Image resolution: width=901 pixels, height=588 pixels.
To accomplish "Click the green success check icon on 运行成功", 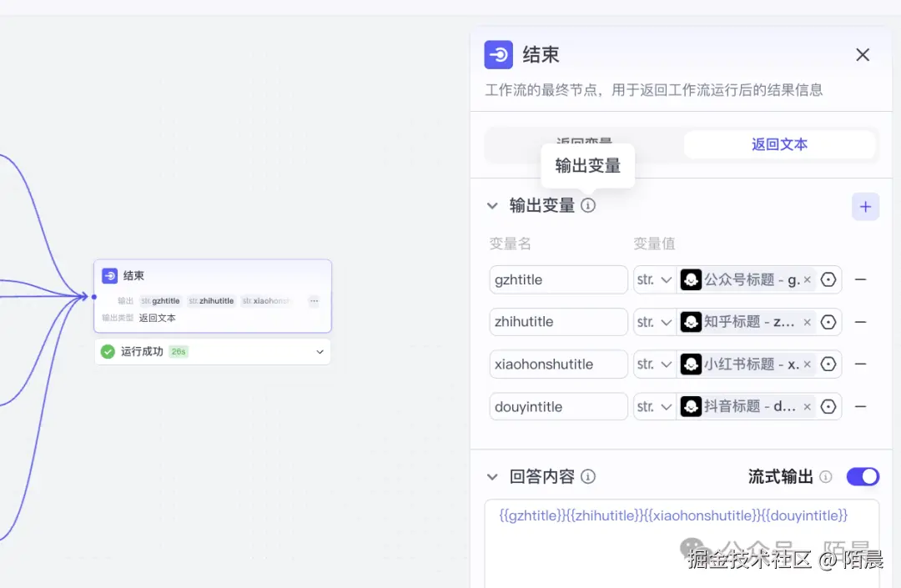I will (107, 352).
